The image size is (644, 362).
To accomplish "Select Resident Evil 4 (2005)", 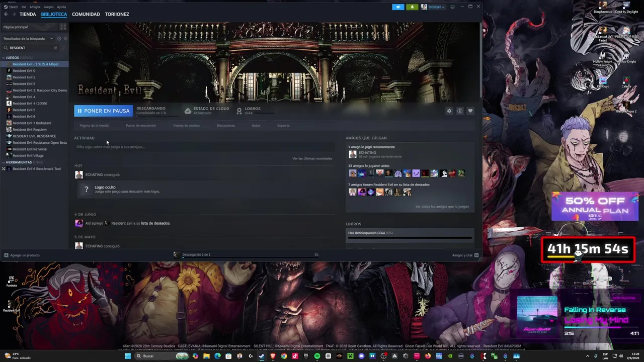I will coord(35,104).
